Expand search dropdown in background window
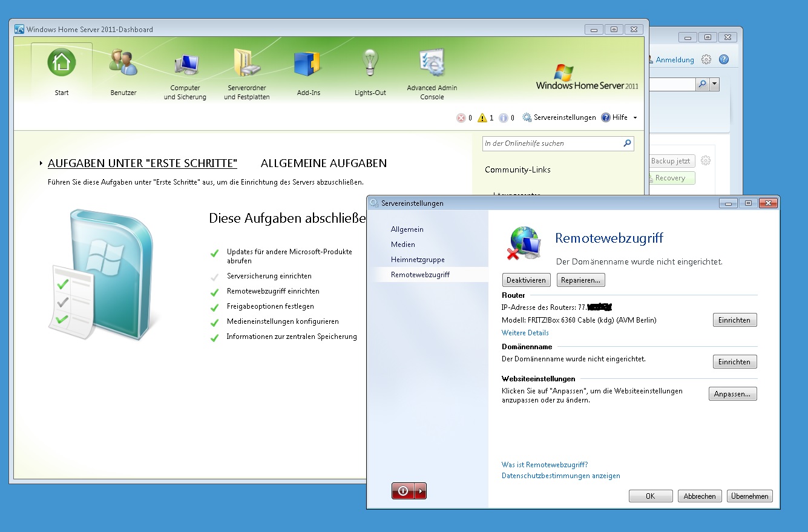Screen dimensions: 808x532 714,84
